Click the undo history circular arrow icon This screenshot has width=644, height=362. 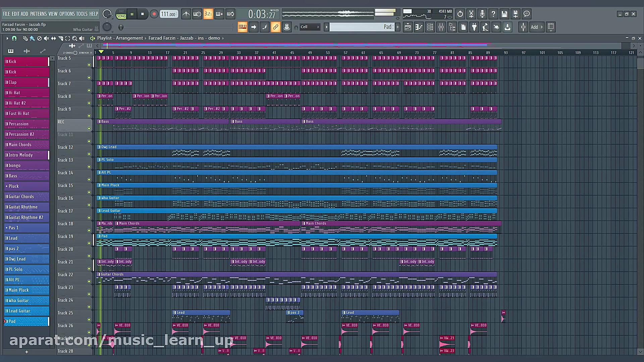pyautogui.click(x=460, y=14)
